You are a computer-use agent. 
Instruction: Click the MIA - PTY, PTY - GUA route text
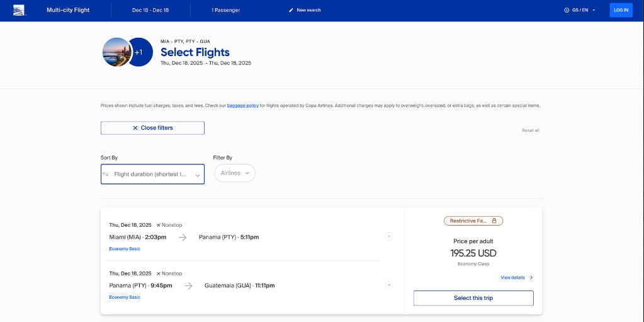click(x=185, y=42)
